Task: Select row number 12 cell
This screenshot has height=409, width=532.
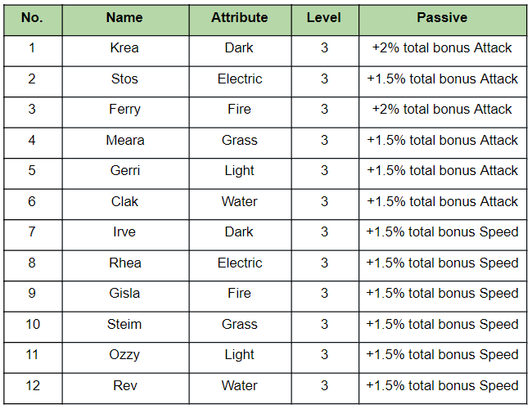Action: [32, 386]
